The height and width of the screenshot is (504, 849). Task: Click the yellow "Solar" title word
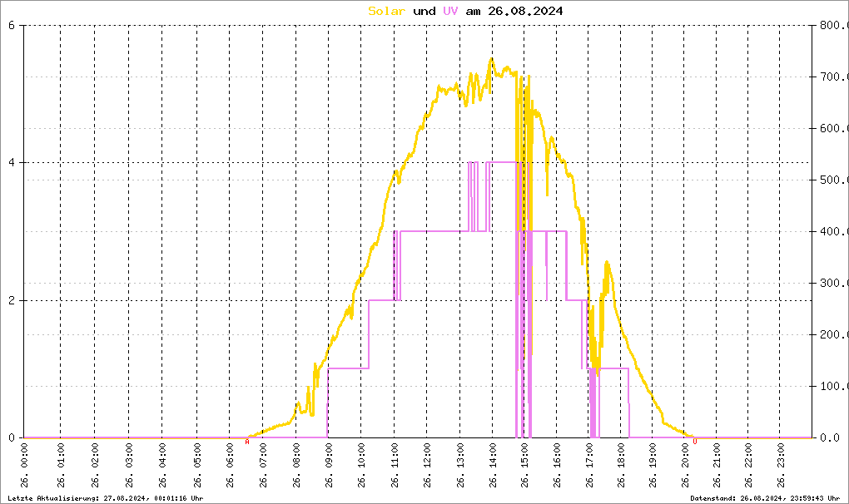[x=386, y=11]
